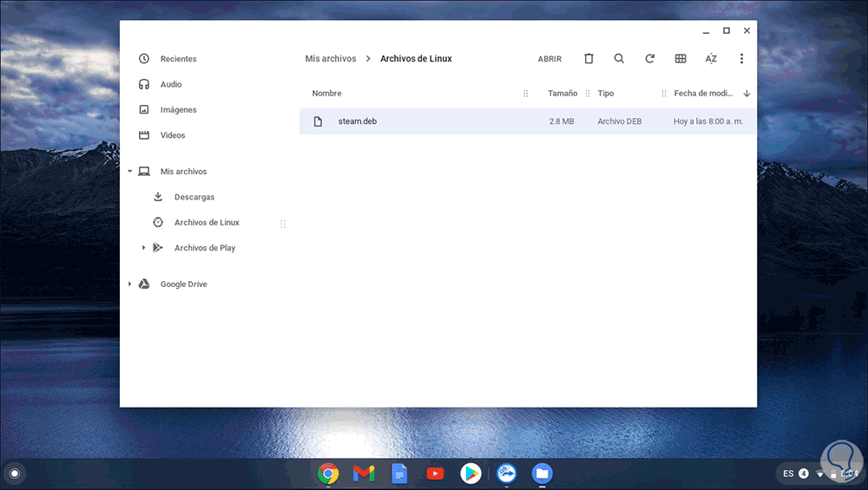
Task: Sort by the Nombre column
Action: pyautogui.click(x=326, y=94)
